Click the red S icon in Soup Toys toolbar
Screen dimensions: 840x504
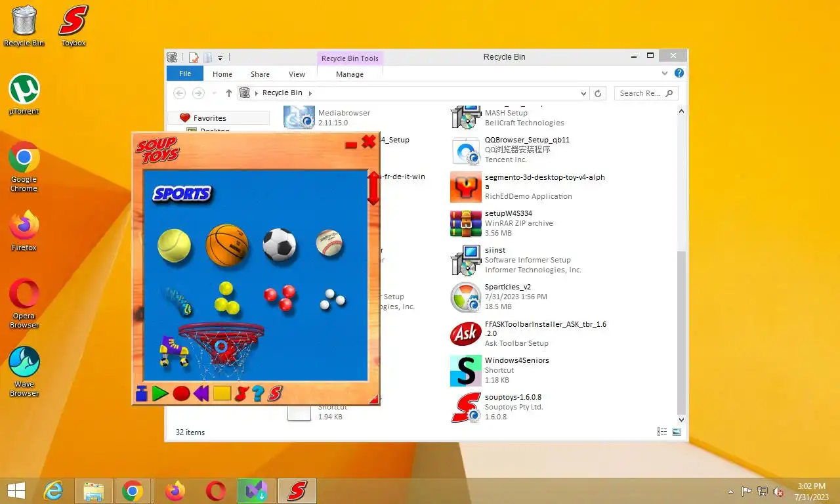(x=275, y=394)
